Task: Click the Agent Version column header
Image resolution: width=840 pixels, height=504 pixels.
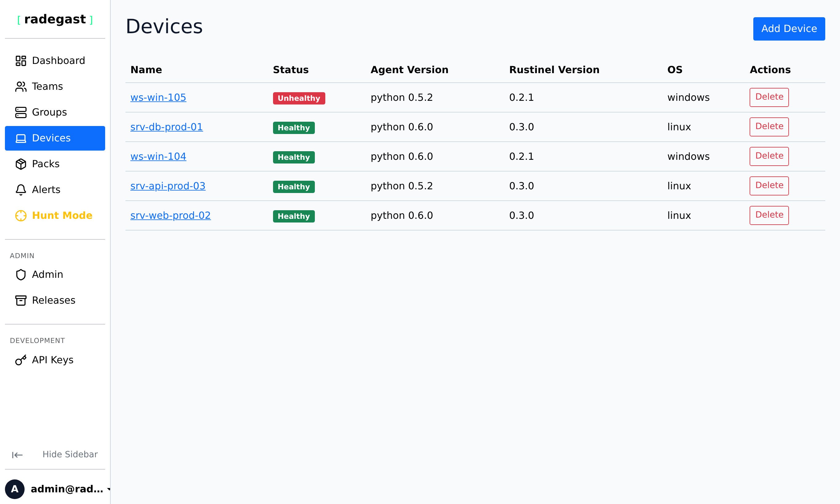Action: point(410,70)
